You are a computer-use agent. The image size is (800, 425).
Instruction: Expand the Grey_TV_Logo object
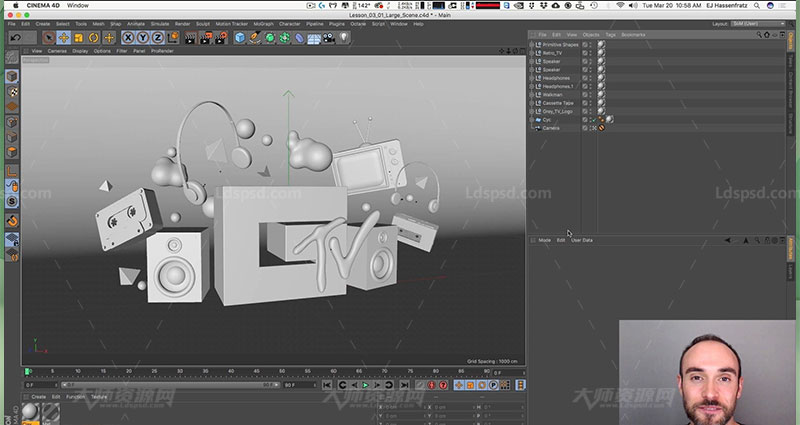click(532, 111)
